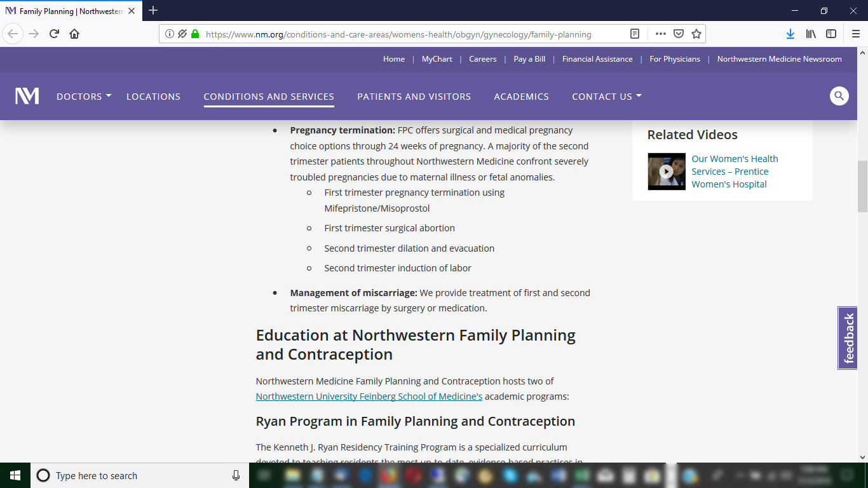
Task: Open For Physicians link
Action: [675, 59]
